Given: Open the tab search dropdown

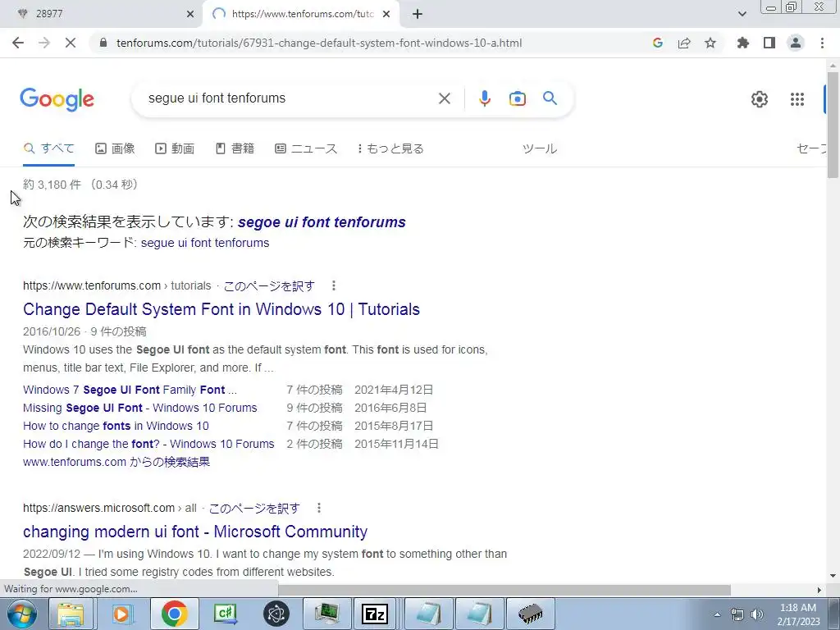Looking at the screenshot, I should coord(742,14).
